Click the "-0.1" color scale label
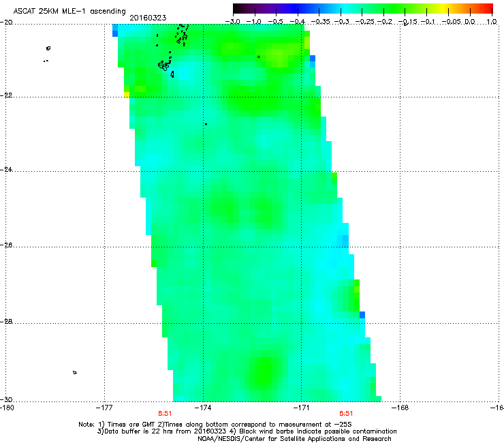This screenshot has width=504, height=443. point(428,22)
